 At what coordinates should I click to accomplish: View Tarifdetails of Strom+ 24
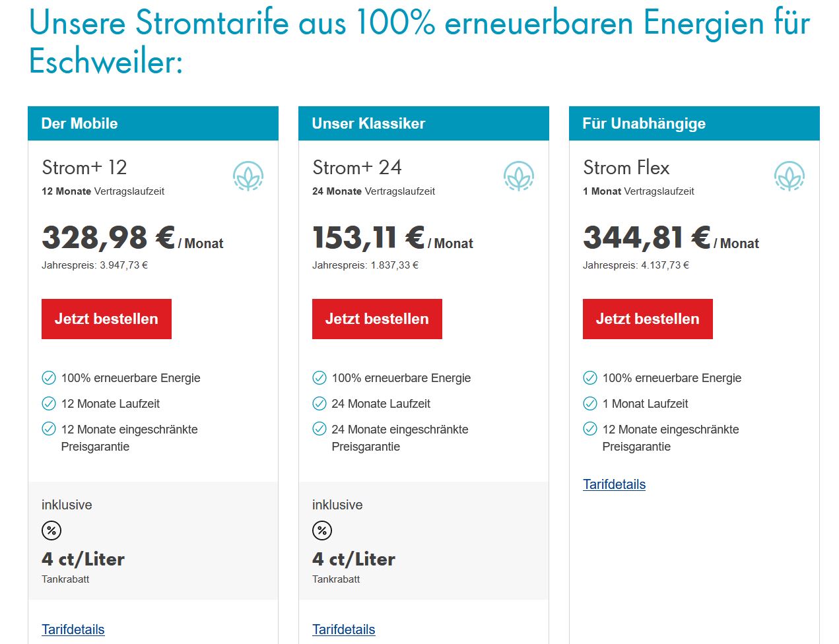[344, 629]
